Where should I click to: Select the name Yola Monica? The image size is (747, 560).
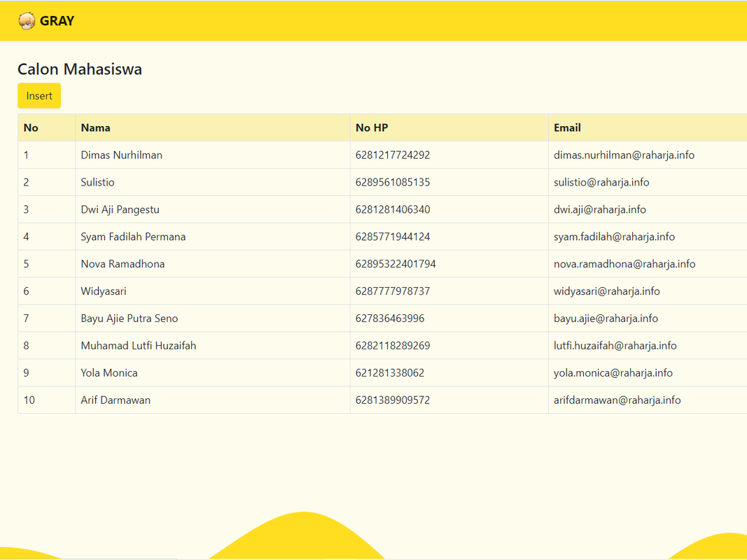click(x=109, y=372)
